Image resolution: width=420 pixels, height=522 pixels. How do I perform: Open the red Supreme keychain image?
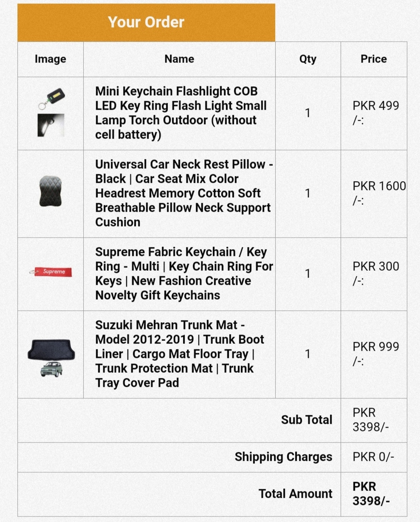51,272
